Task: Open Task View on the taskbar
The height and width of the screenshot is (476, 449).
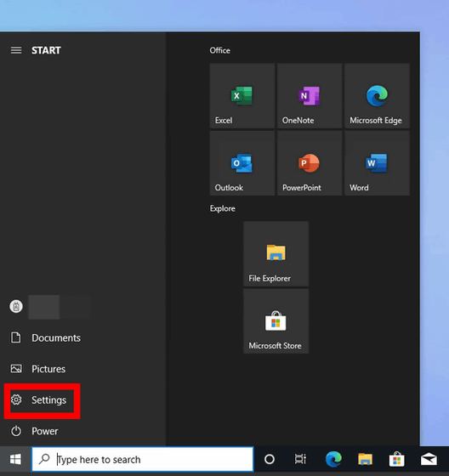Action: [x=300, y=459]
